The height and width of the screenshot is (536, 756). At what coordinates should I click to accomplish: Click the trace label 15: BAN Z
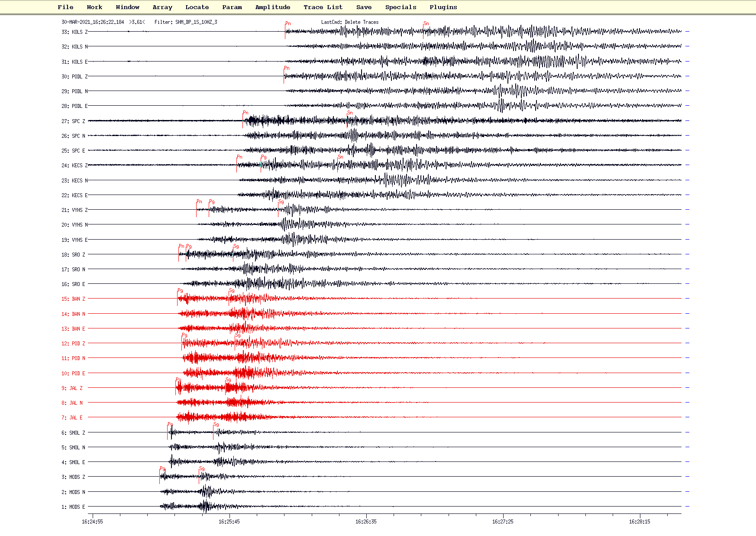click(x=73, y=299)
